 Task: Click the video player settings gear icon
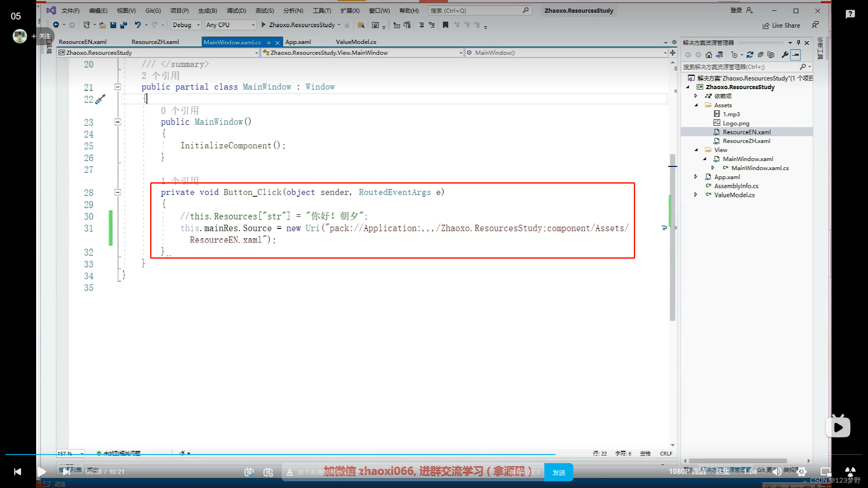point(802,472)
